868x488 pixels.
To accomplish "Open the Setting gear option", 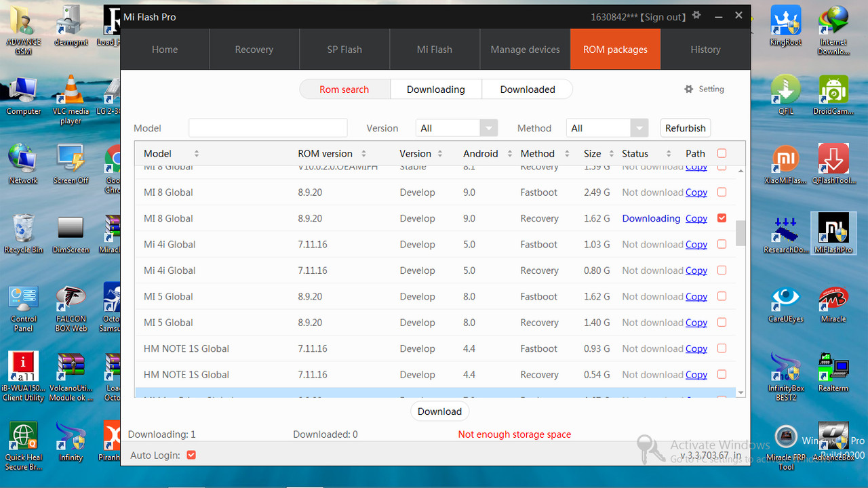I will (x=704, y=89).
